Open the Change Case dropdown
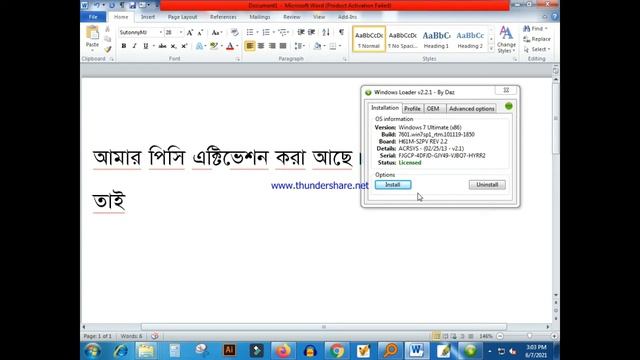 [x=216, y=32]
